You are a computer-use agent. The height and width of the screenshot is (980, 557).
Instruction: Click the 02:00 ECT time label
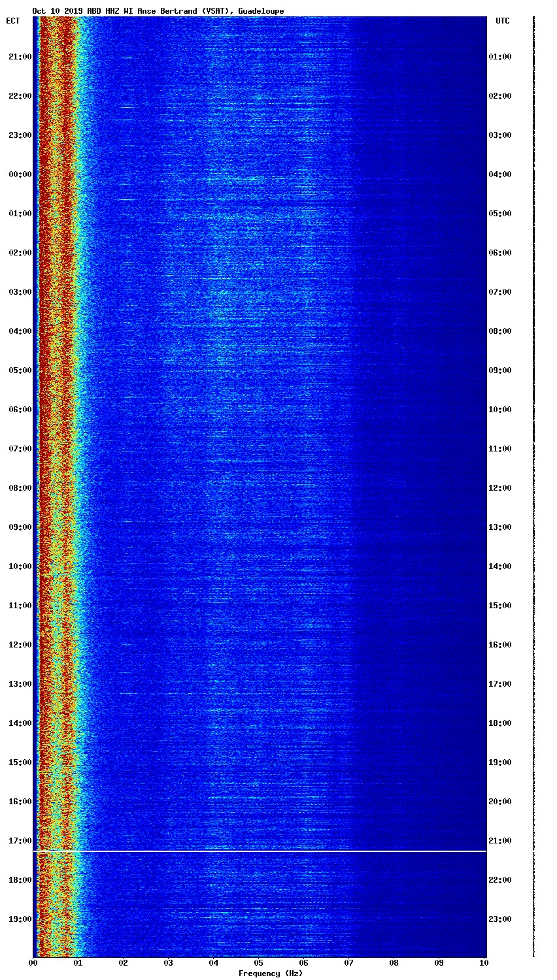pyautogui.click(x=20, y=253)
